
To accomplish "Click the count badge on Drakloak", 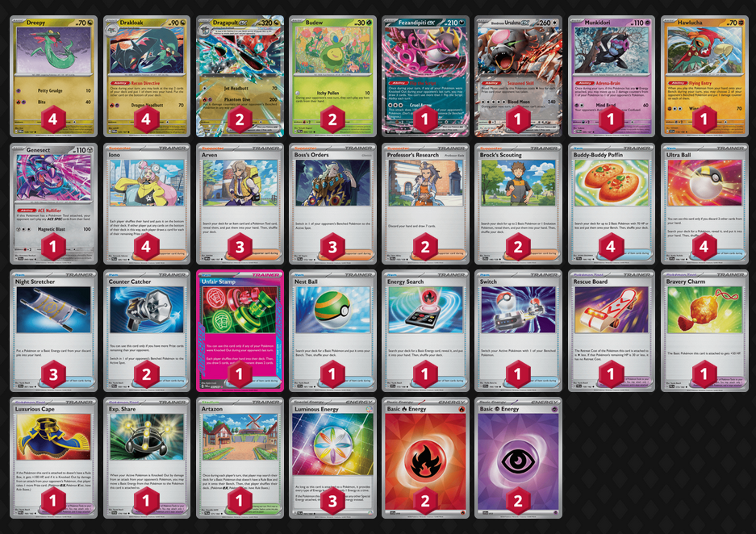I will tap(146, 119).
